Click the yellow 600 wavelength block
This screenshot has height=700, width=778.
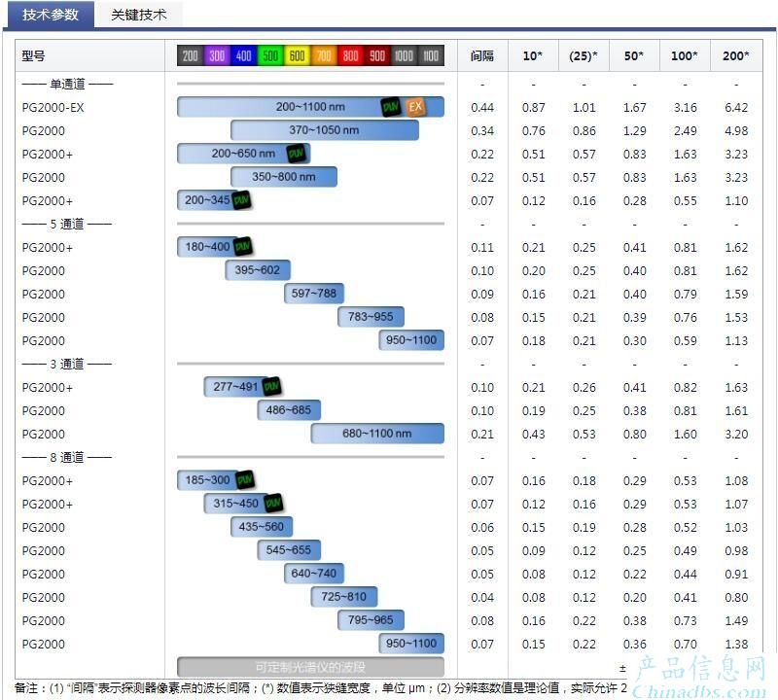(298, 55)
